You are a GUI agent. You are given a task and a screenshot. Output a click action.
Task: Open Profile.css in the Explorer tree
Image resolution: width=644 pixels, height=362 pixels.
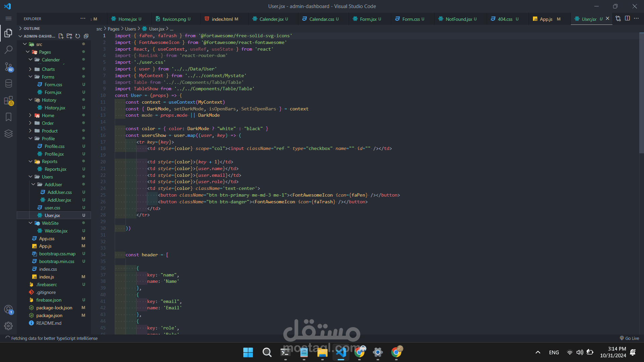click(x=55, y=146)
